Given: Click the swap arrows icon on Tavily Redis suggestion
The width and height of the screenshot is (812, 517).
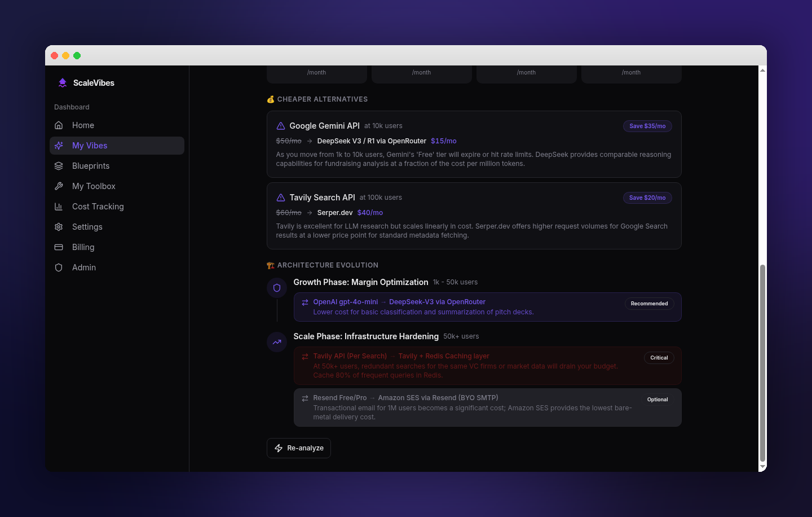Looking at the screenshot, I should point(304,356).
